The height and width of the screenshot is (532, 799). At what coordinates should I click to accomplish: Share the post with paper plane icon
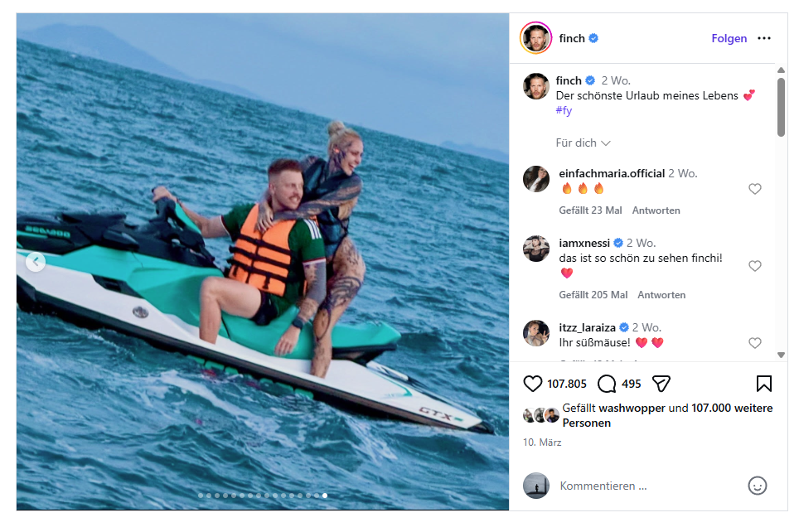coord(661,384)
